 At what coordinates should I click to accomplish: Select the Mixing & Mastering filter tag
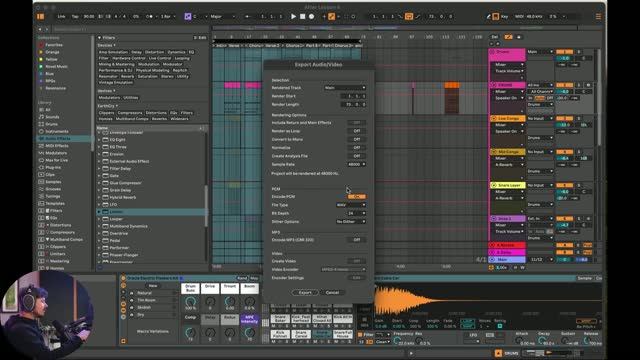pyautogui.click(x=116, y=64)
